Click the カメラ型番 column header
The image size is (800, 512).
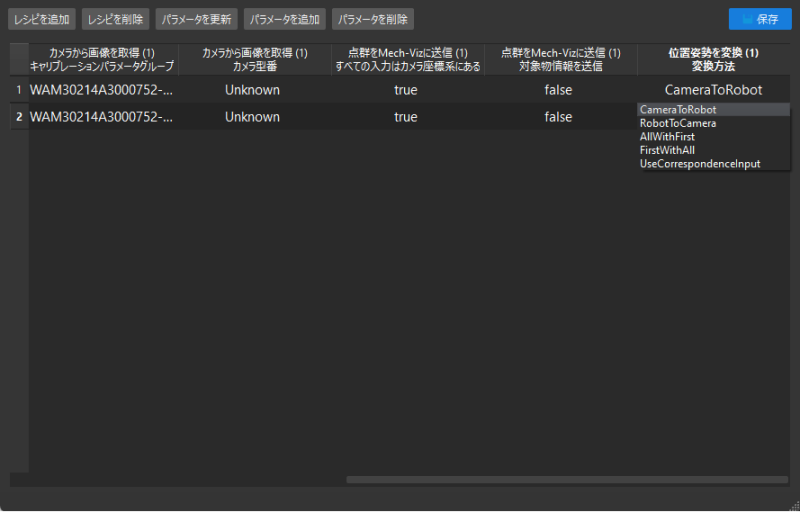pyautogui.click(x=255, y=60)
